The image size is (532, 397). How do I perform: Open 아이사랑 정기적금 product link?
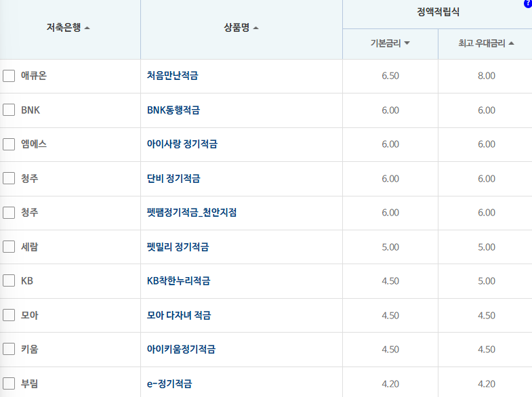coord(182,144)
